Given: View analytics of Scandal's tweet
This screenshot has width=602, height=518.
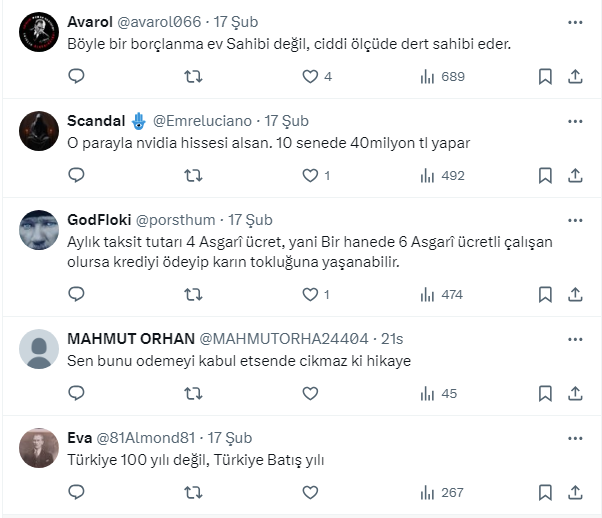Looking at the screenshot, I should click(x=427, y=175).
